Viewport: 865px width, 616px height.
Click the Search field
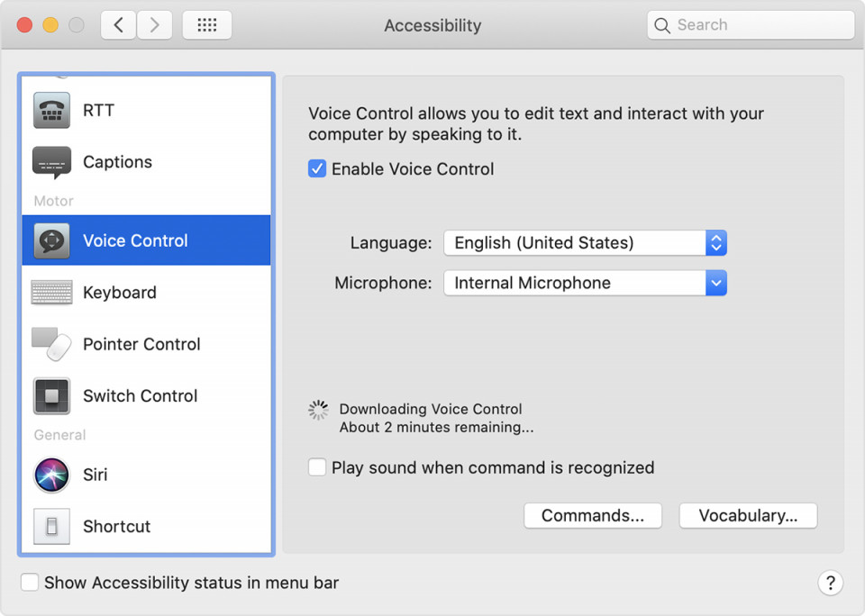tap(751, 25)
